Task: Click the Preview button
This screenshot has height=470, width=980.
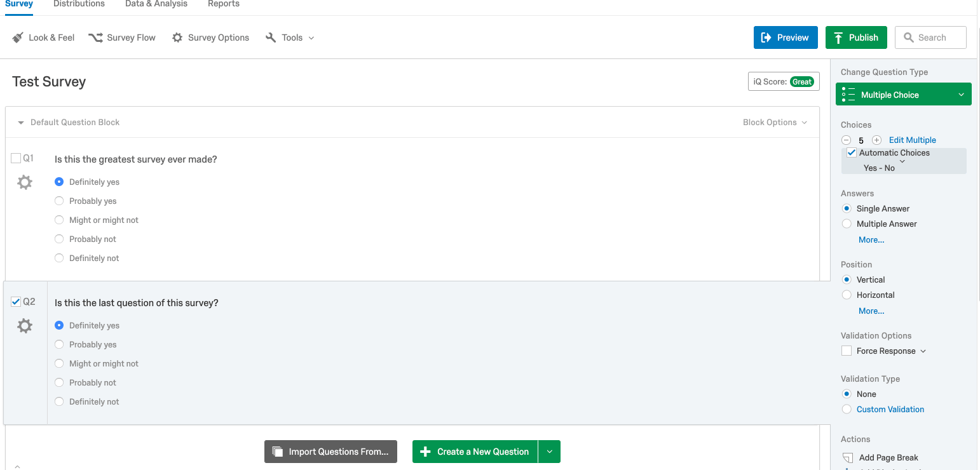Action: pos(786,37)
